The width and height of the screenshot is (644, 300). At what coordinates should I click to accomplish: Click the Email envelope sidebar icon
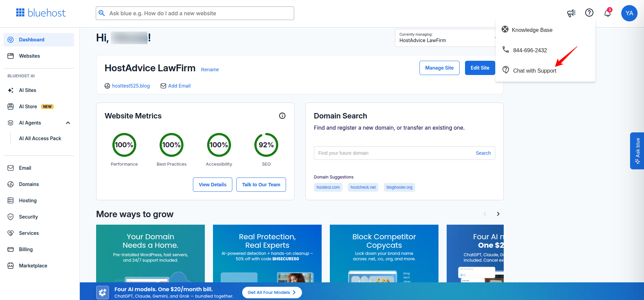[x=11, y=168]
